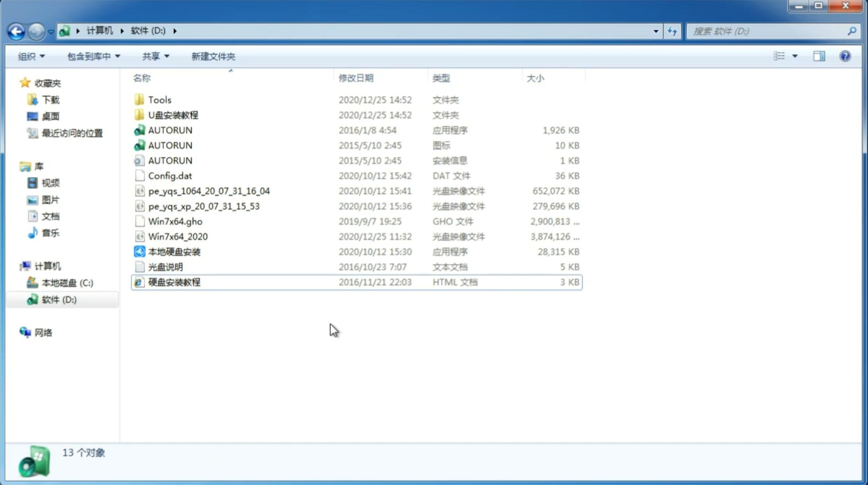The height and width of the screenshot is (485, 868).
Task: Toggle the navigation back arrow
Action: click(16, 30)
